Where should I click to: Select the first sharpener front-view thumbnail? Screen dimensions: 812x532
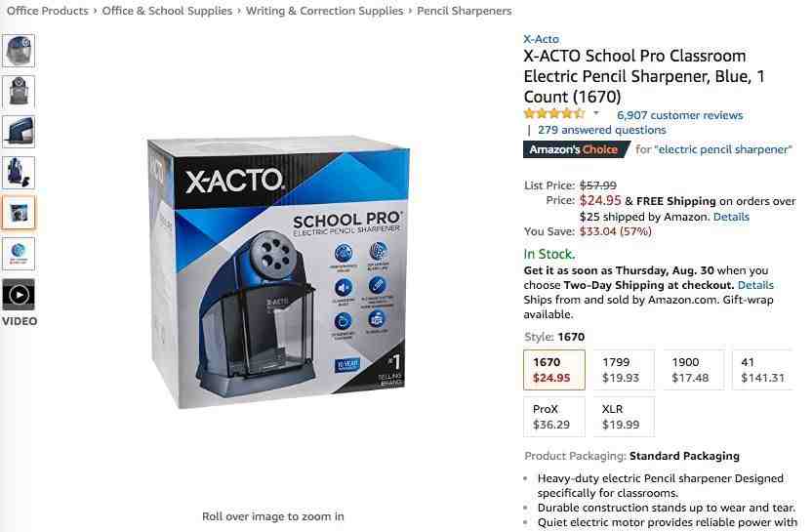(19, 51)
